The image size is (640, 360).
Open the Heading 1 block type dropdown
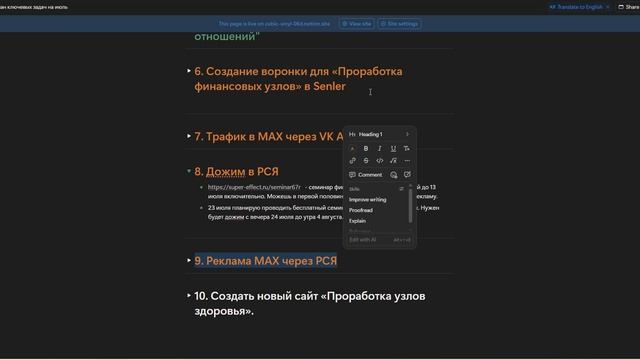tap(379, 134)
